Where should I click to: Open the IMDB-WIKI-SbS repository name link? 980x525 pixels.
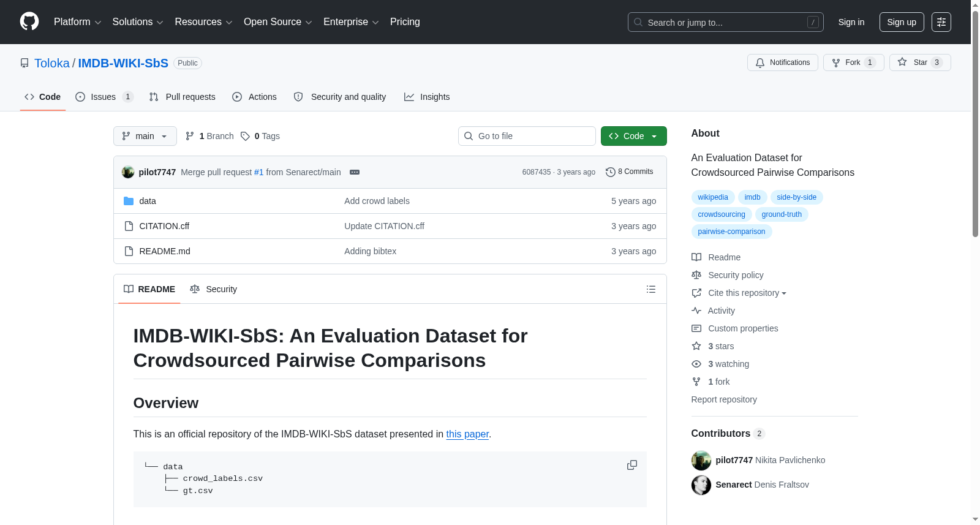[x=123, y=63]
